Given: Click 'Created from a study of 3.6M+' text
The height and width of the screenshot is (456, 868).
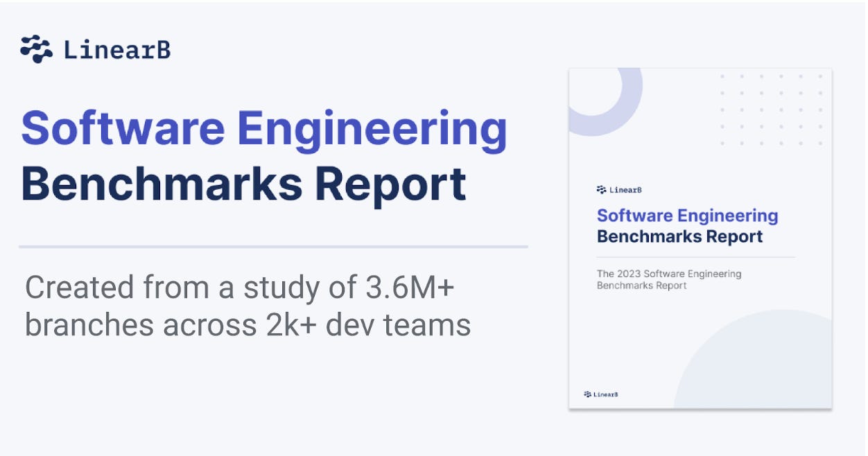Looking at the screenshot, I should click(x=240, y=287).
